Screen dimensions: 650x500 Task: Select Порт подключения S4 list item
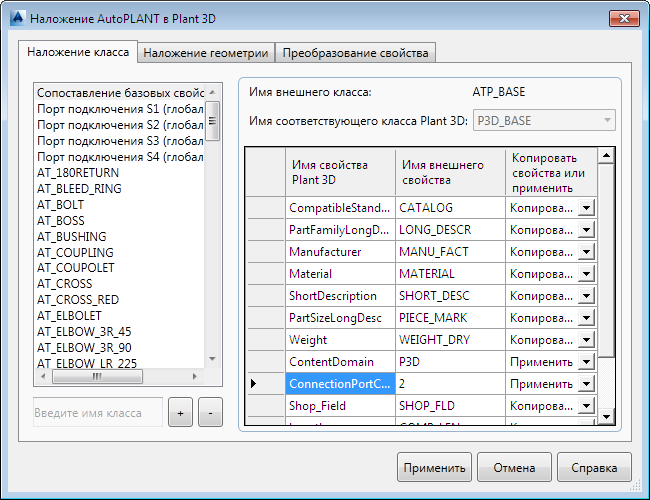click(120, 157)
